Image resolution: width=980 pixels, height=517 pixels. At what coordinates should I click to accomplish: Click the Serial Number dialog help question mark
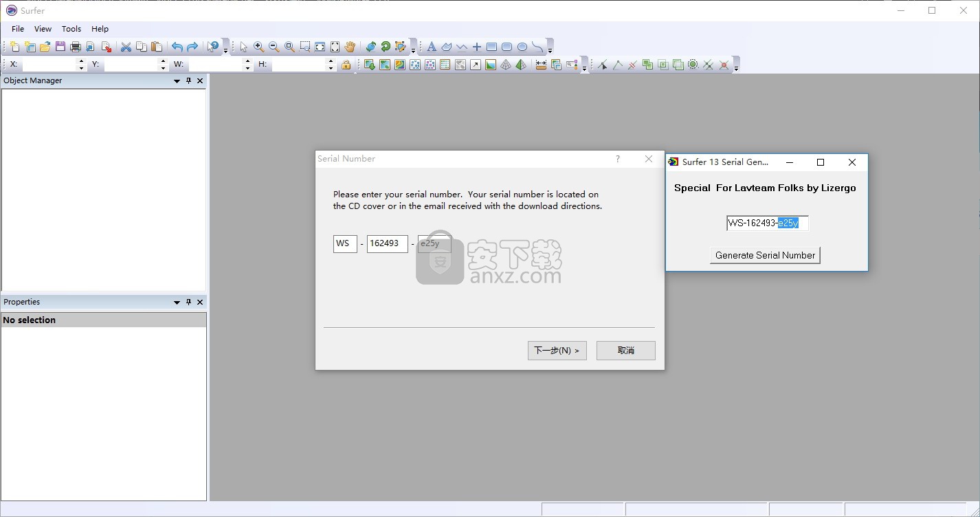tap(617, 159)
